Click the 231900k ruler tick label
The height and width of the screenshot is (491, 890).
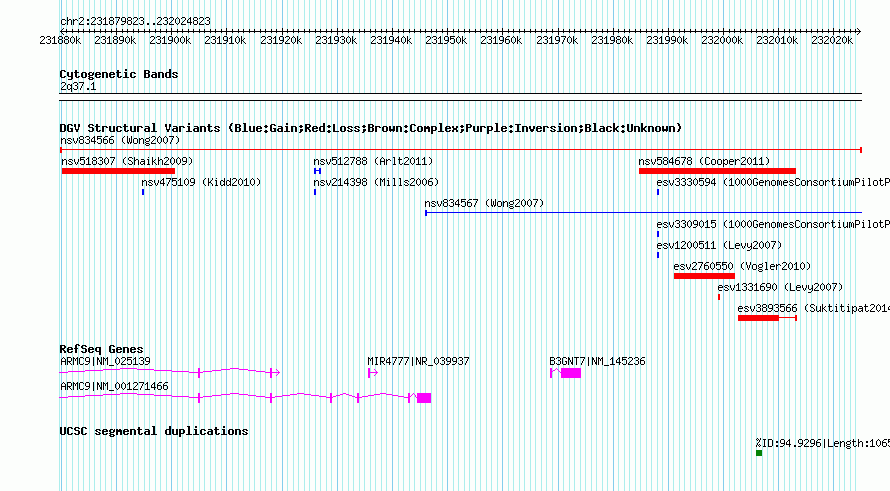170,40
